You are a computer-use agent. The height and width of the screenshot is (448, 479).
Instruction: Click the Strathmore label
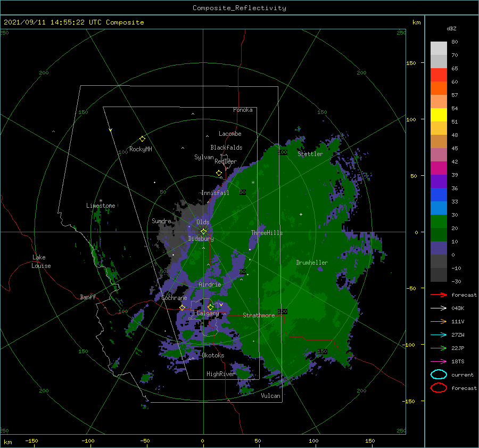click(x=259, y=315)
